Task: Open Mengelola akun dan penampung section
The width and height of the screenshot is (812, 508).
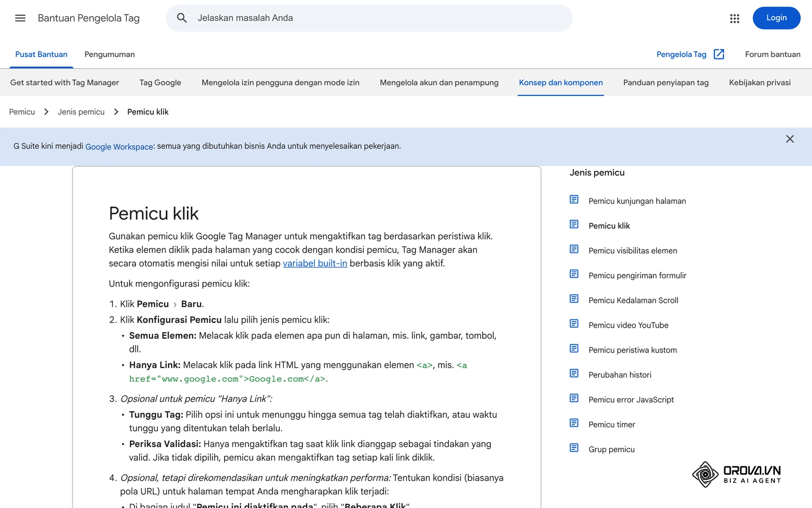Action: [x=439, y=82]
